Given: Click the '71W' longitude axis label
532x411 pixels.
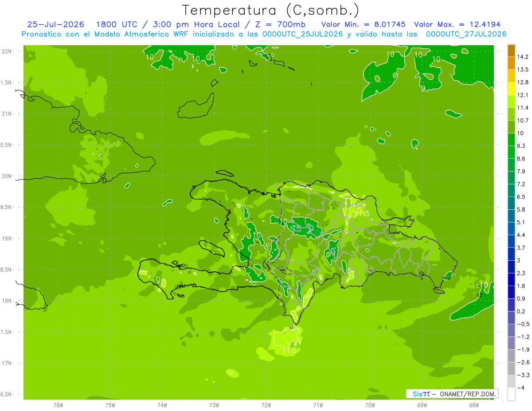Looking at the screenshot, I should (x=318, y=405).
